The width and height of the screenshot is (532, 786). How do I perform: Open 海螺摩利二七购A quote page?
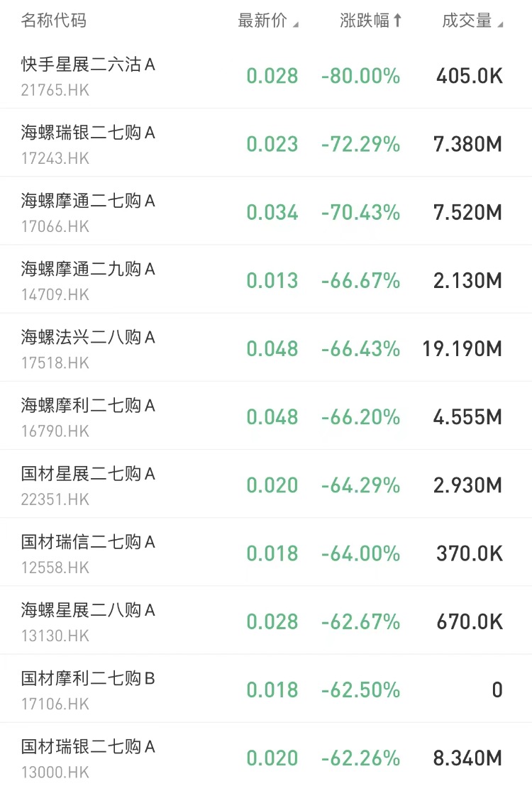pos(88,406)
